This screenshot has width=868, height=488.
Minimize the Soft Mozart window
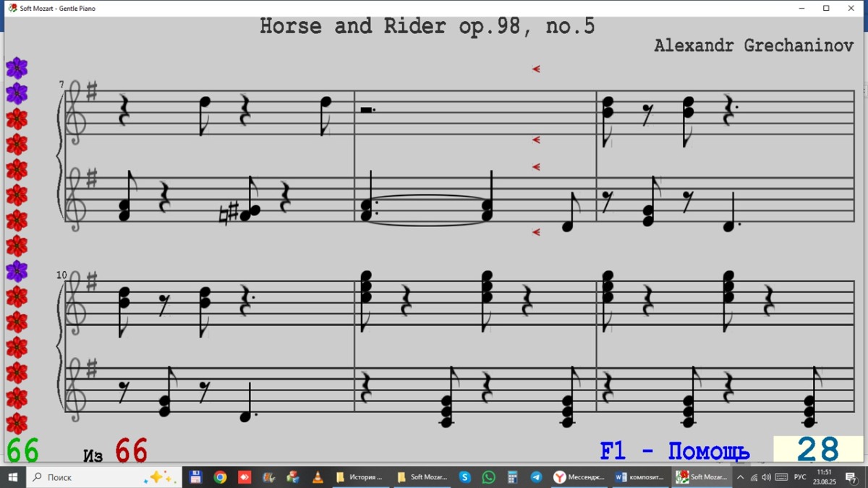click(801, 8)
